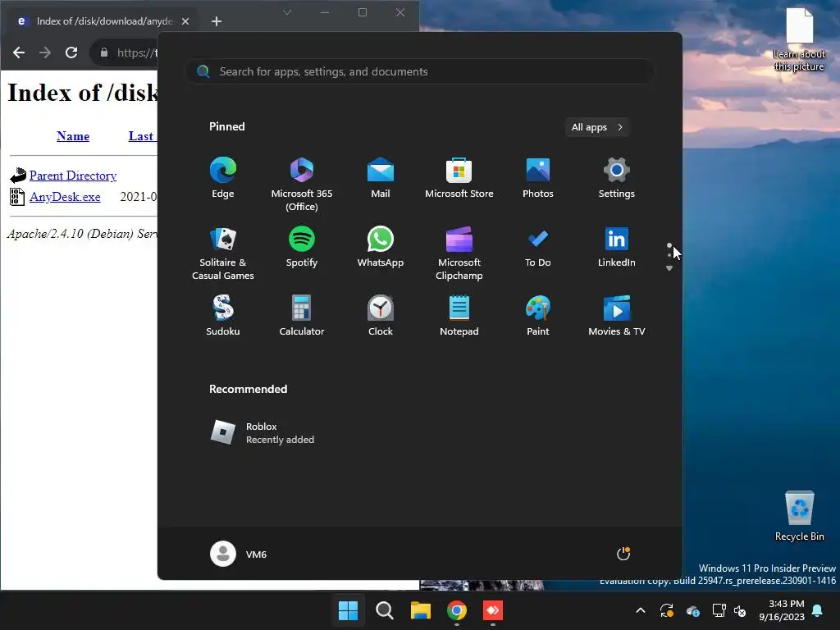Go to next page of pinned apps

[669, 268]
